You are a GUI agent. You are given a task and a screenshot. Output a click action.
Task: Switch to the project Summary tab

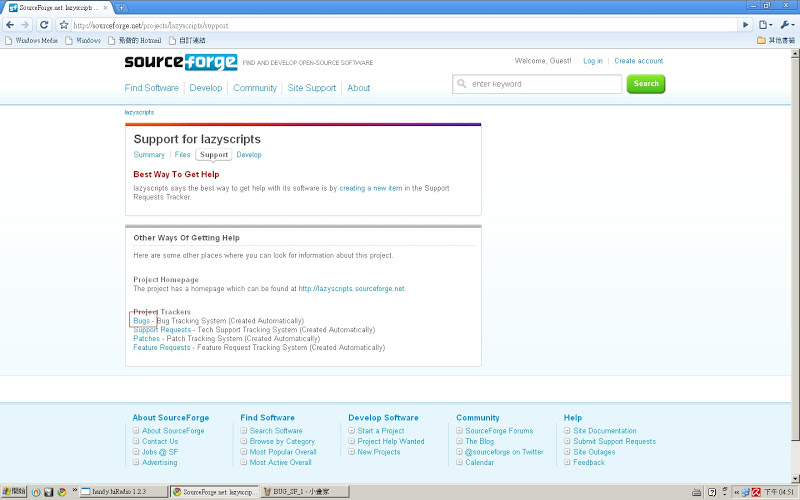pyautogui.click(x=149, y=155)
